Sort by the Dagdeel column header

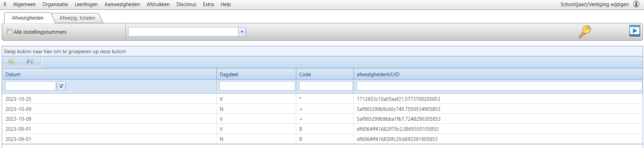(229, 75)
